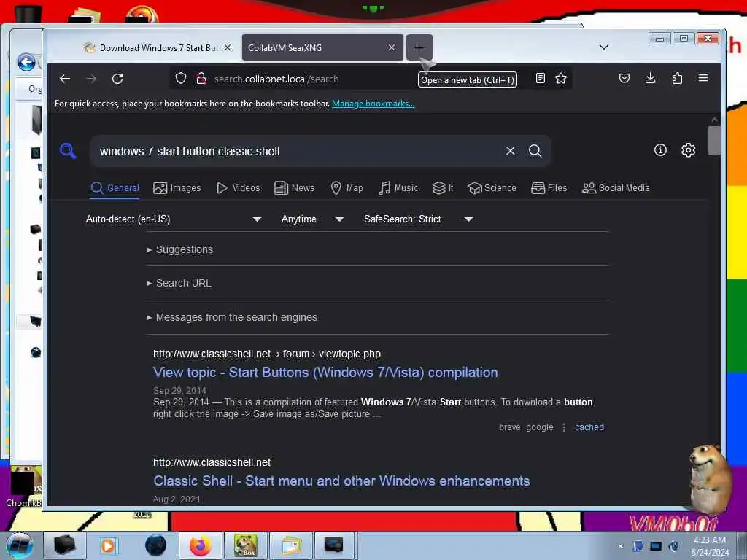Switch to the Files search category
747x560 pixels.
tap(549, 188)
